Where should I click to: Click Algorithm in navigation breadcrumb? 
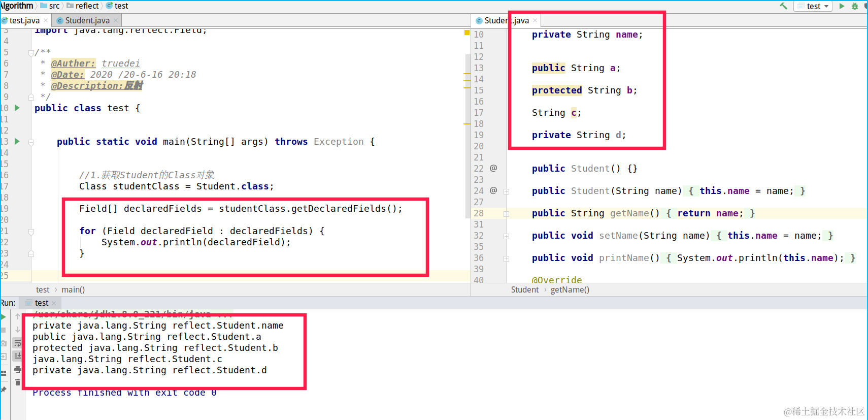pyautogui.click(x=17, y=6)
